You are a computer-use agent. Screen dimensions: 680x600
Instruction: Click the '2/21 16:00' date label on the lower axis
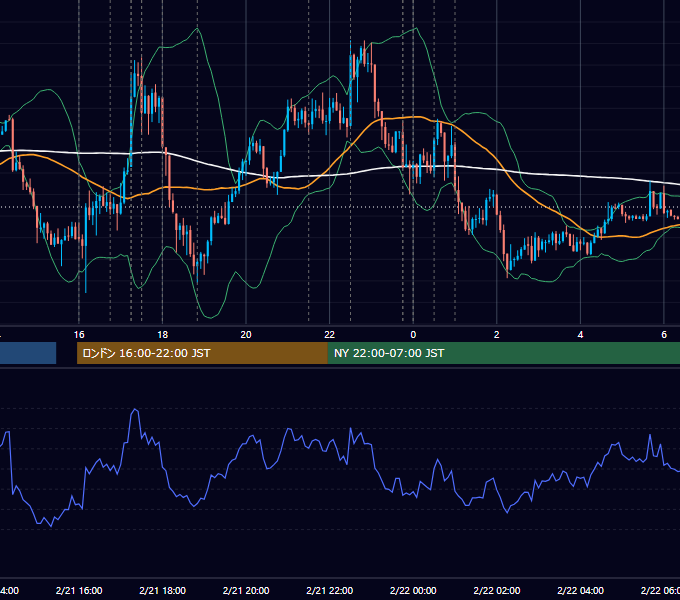[79, 590]
